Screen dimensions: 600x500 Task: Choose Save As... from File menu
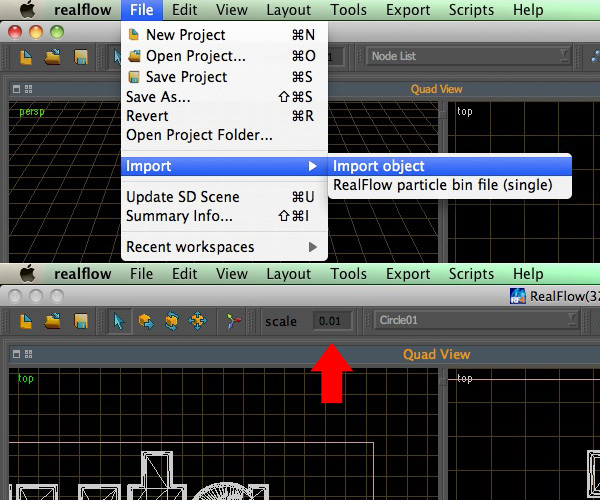224,97
